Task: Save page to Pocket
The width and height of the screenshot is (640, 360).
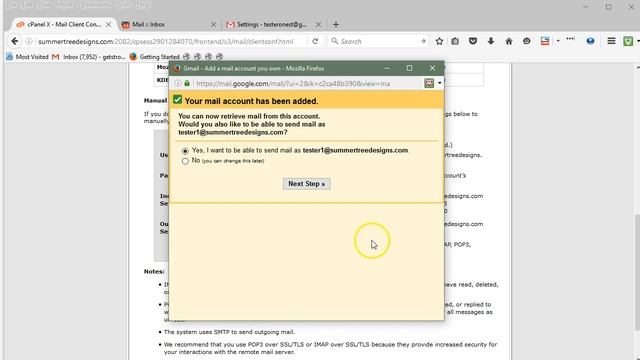Action: 473,41
